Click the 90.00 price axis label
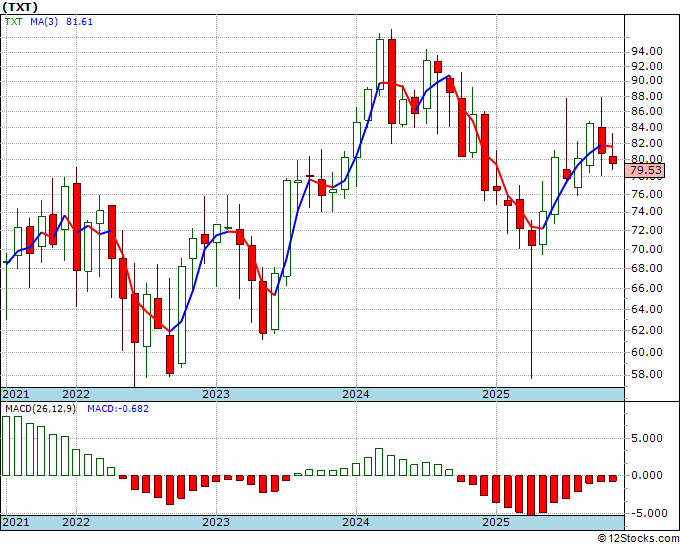Image resolution: width=680 pixels, height=546 pixels. pos(646,81)
